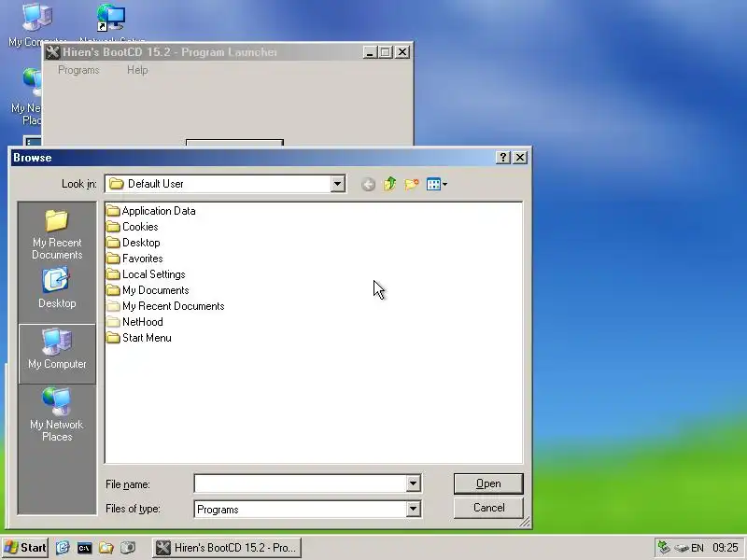Open the file manager quick launch icon
Screen dimensions: 747x560
point(106,548)
